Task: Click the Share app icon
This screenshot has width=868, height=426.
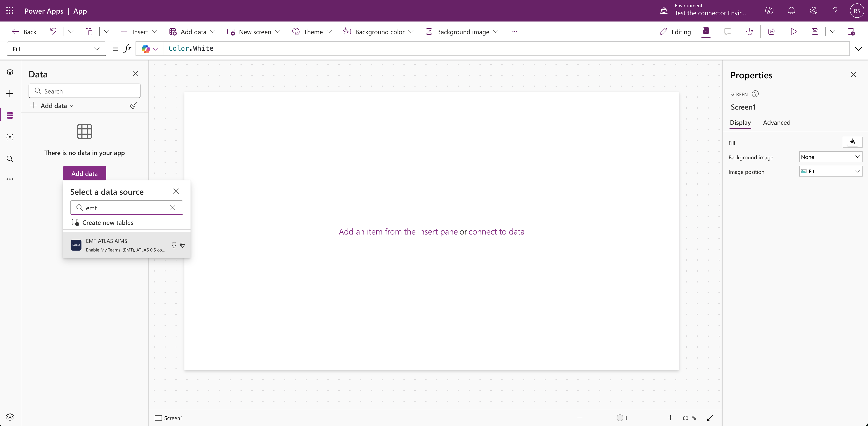Action: 772,32
